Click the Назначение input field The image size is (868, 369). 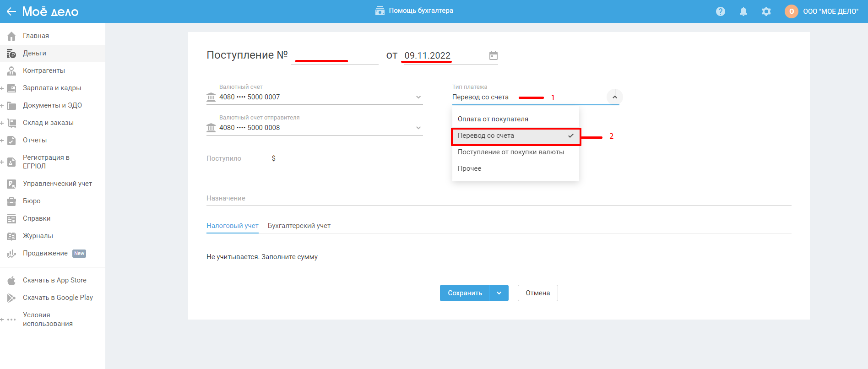(499, 198)
